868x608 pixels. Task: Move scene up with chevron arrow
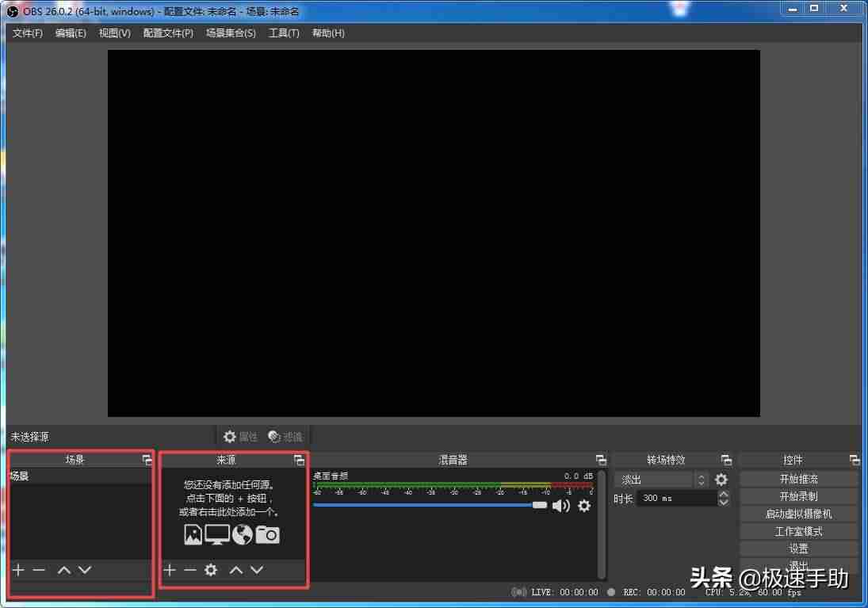pos(64,570)
